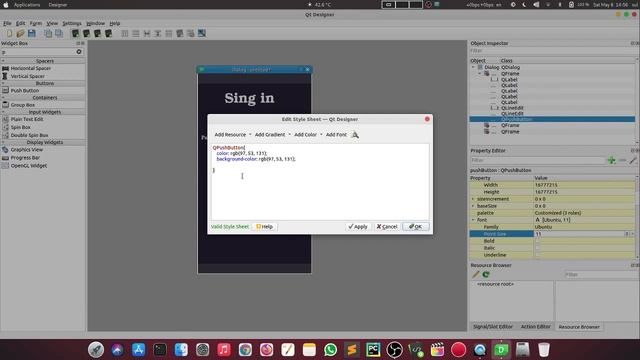Open the Add Resource dropdown arrow

tap(250, 135)
